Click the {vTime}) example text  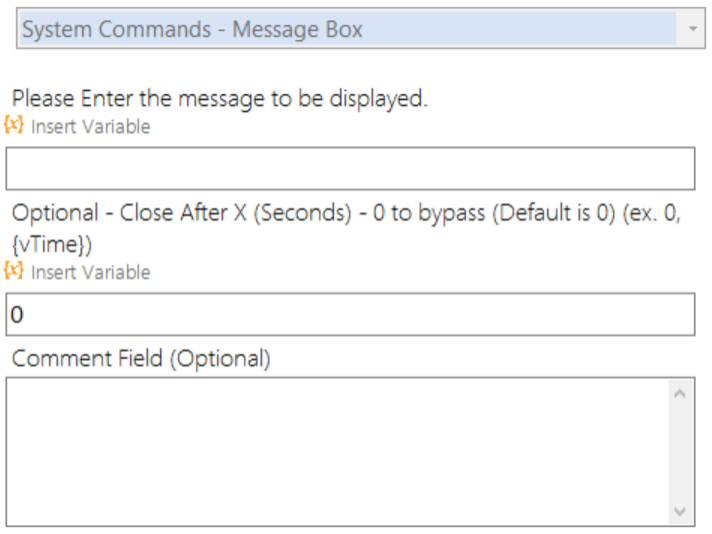pyautogui.click(x=52, y=245)
